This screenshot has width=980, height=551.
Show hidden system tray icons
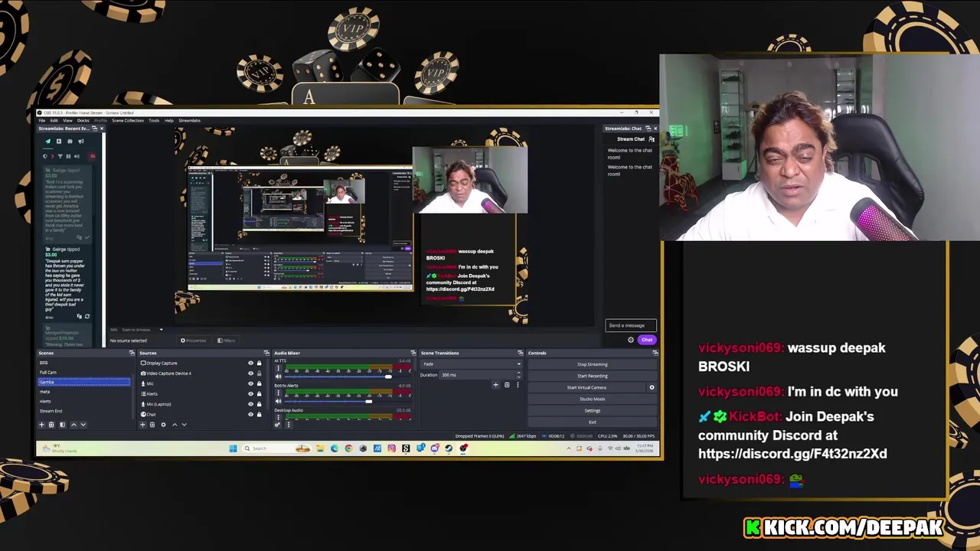[x=568, y=448]
